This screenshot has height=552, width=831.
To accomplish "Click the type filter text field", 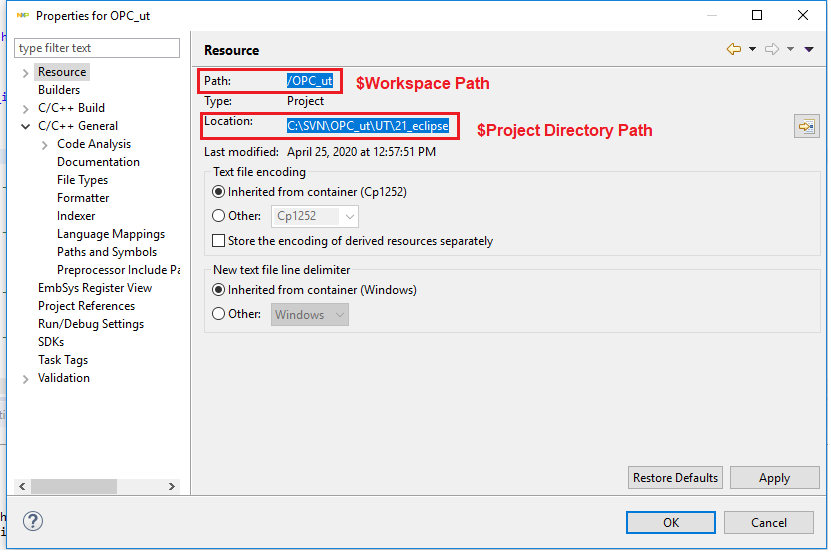I will tap(97, 48).
